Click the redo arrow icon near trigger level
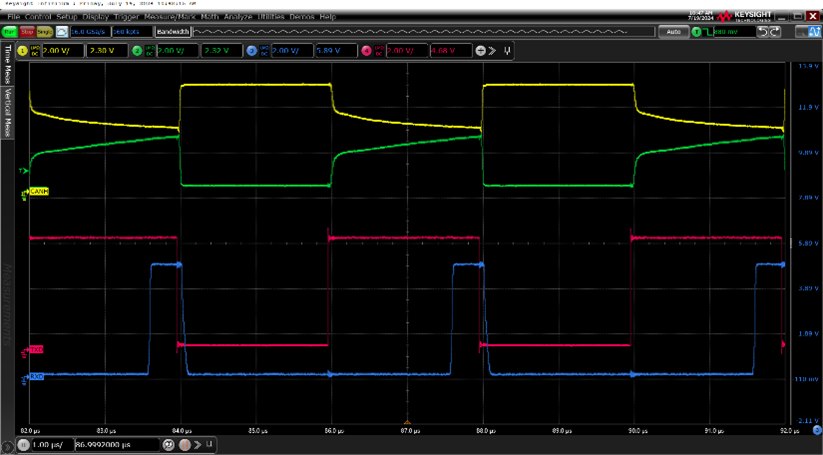Viewport: 823px width, 455px height. point(775,32)
